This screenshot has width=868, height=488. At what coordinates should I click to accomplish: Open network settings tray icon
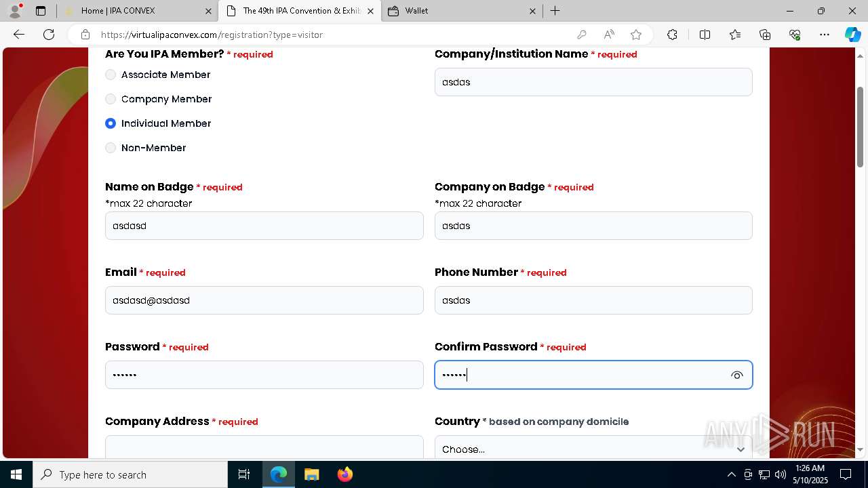pos(764,474)
